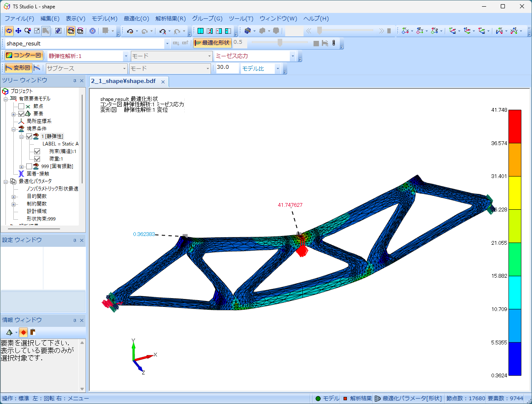The height and width of the screenshot is (404, 532).
Task: Select the 2_1_shape¥shape.bdf tab
Action: tap(123, 81)
